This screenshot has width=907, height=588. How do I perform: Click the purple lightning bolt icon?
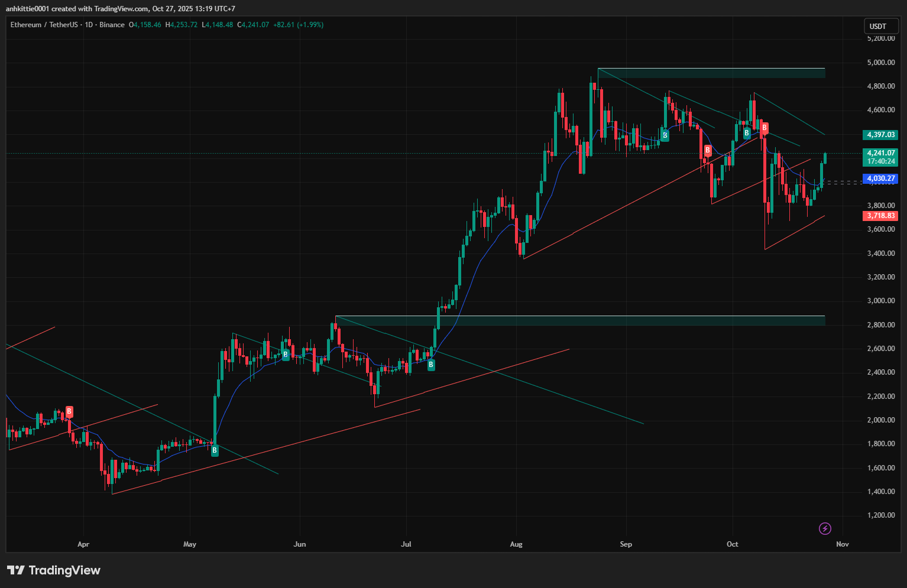(x=825, y=528)
